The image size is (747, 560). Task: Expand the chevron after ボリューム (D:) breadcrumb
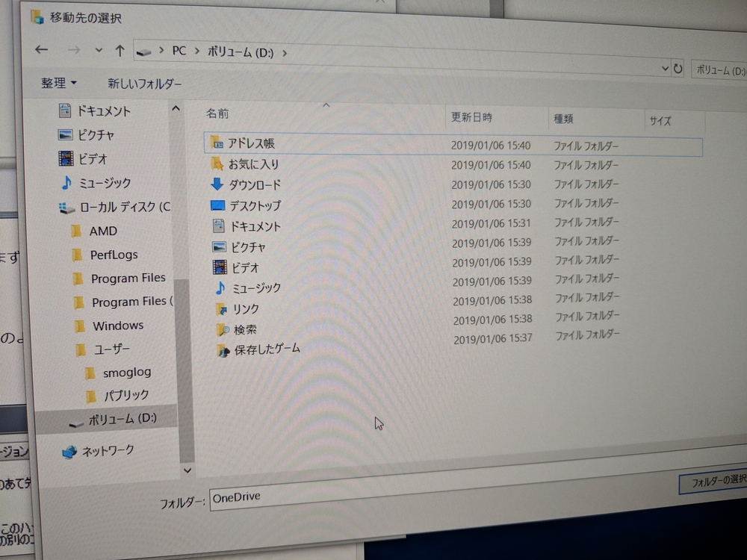(285, 53)
